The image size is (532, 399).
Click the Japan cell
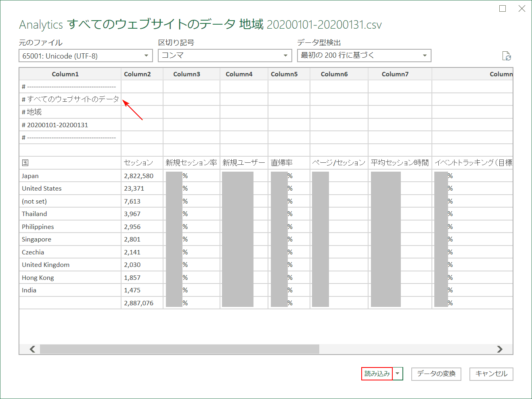click(x=70, y=176)
